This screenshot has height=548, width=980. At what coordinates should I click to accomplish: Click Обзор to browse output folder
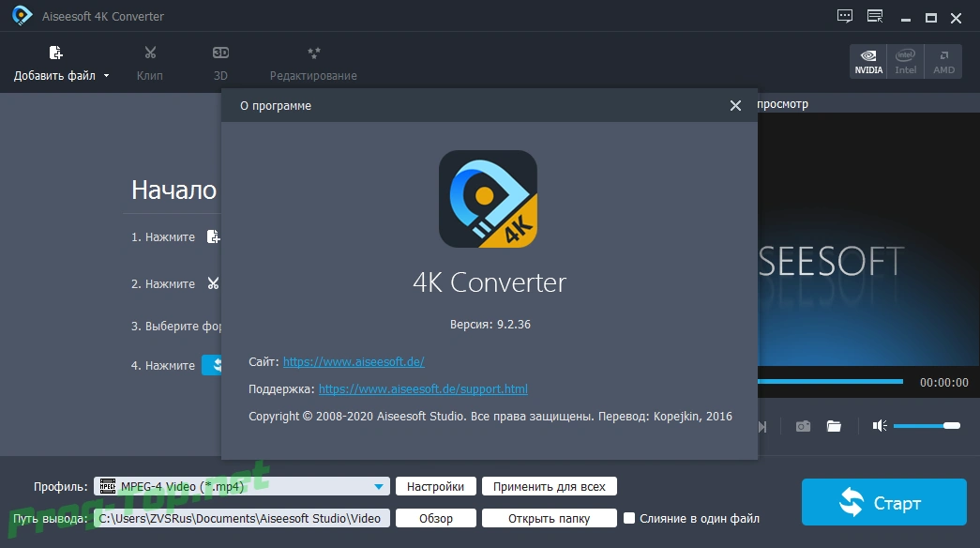436,519
